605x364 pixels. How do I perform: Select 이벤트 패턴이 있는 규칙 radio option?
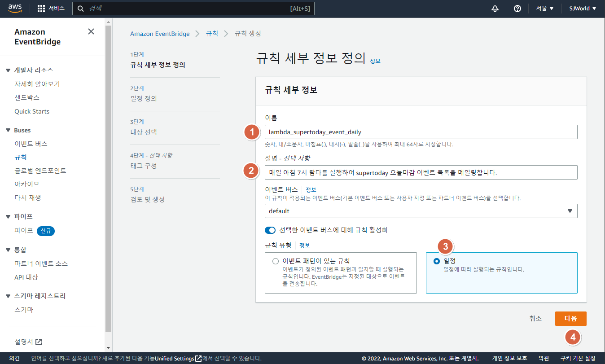275,261
